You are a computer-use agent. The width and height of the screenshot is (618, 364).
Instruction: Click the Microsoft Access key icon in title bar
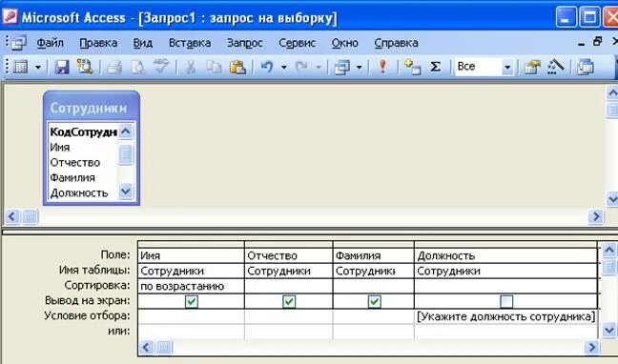coord(10,17)
